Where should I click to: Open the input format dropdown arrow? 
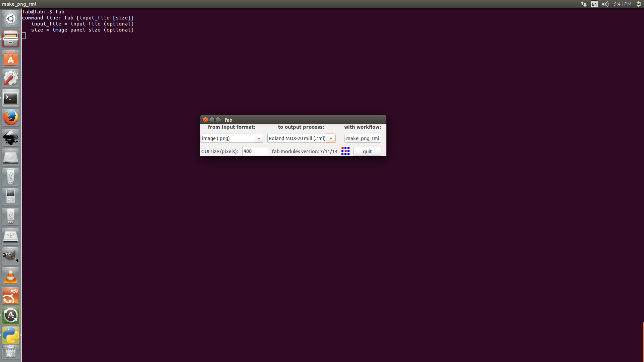(x=258, y=138)
